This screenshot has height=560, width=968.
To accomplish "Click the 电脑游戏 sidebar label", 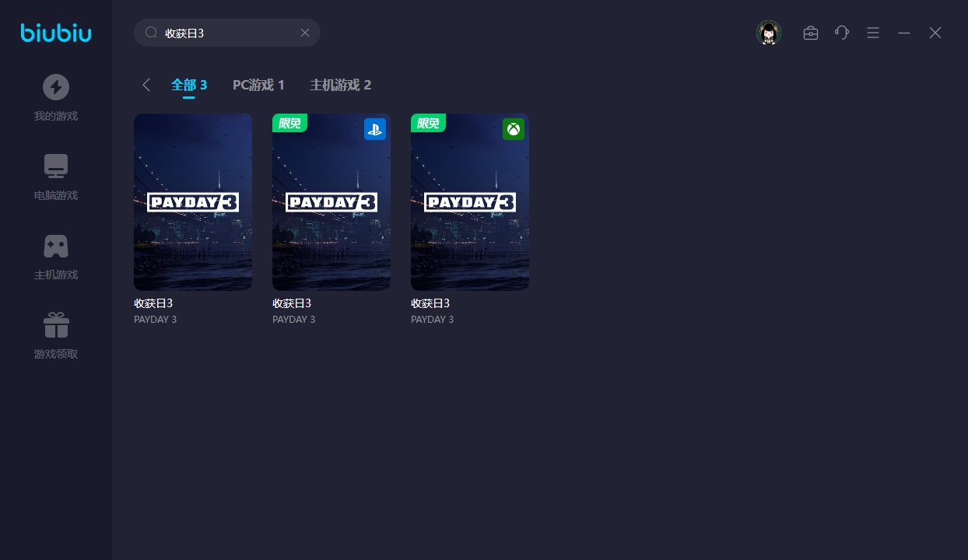I will tap(56, 196).
